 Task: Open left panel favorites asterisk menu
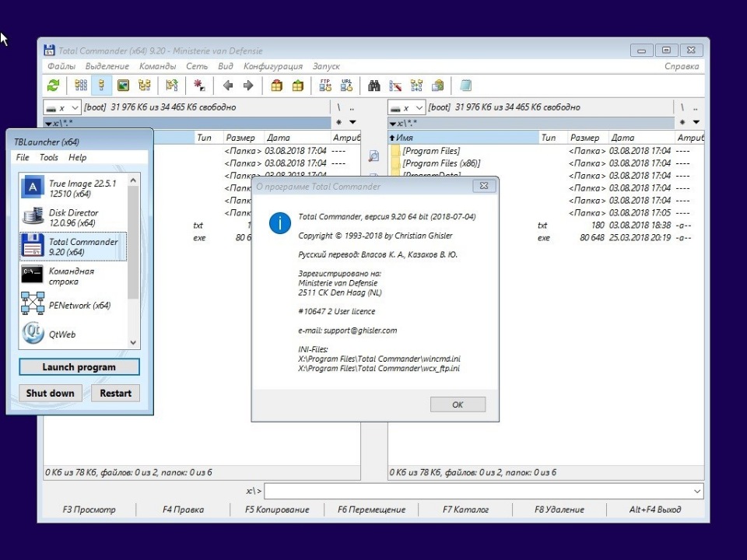(338, 122)
